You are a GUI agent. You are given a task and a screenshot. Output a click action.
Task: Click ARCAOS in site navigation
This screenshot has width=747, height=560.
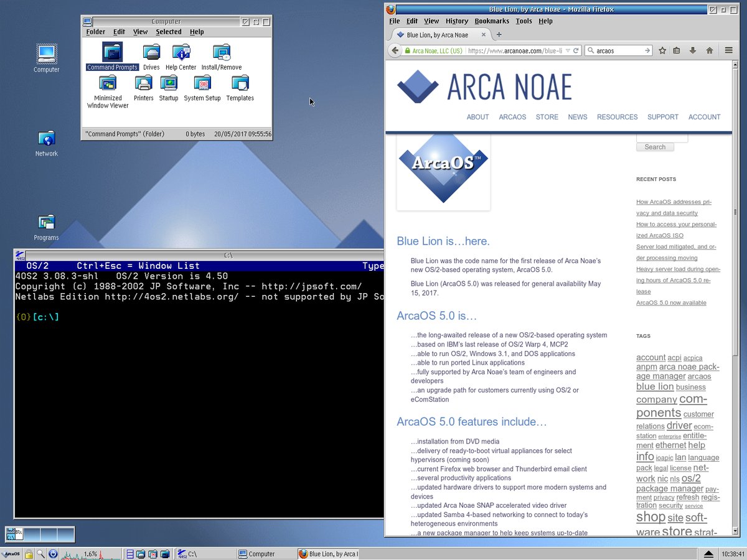tap(512, 117)
